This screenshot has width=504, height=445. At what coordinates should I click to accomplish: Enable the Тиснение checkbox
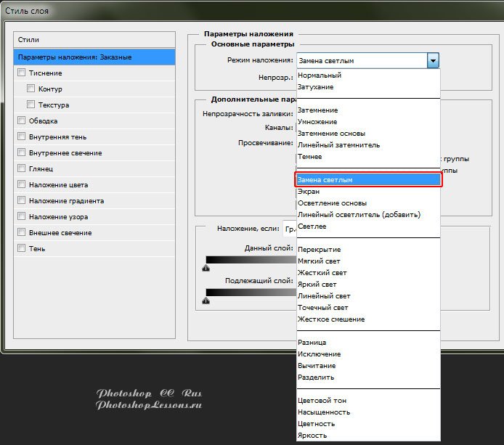[x=21, y=73]
